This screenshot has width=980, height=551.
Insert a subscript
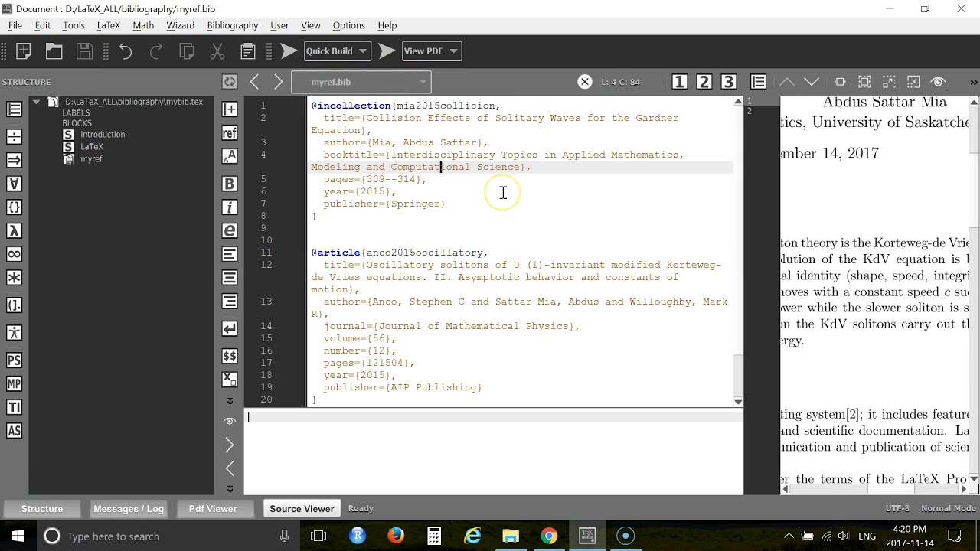point(229,379)
